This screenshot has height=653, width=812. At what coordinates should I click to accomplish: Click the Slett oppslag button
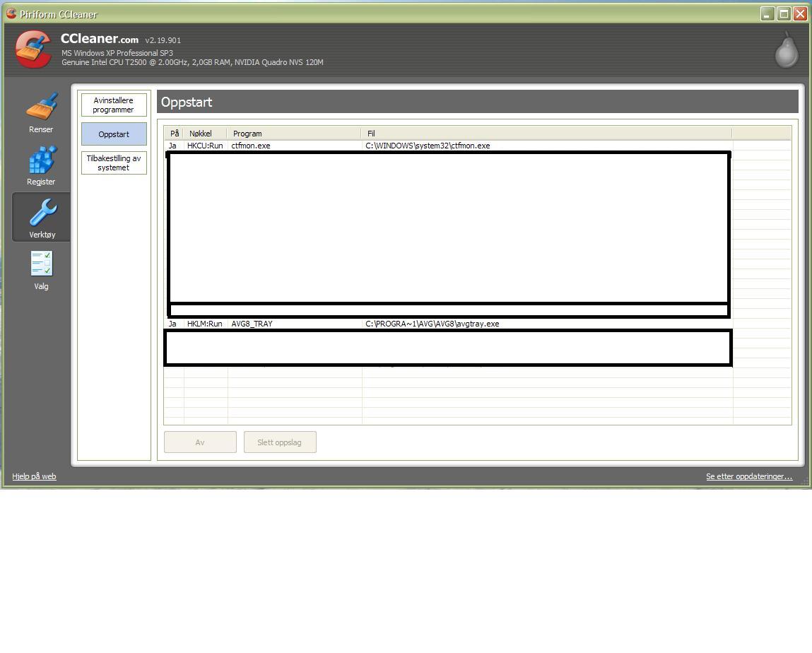point(280,442)
